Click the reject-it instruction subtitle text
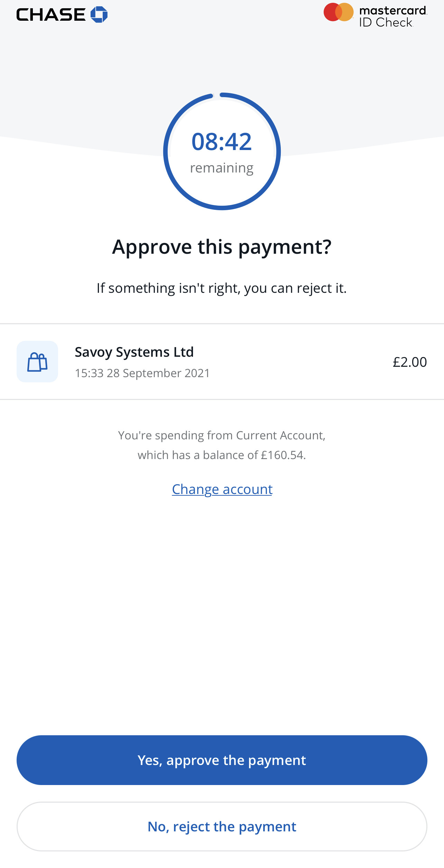The height and width of the screenshot is (868, 444). click(222, 288)
